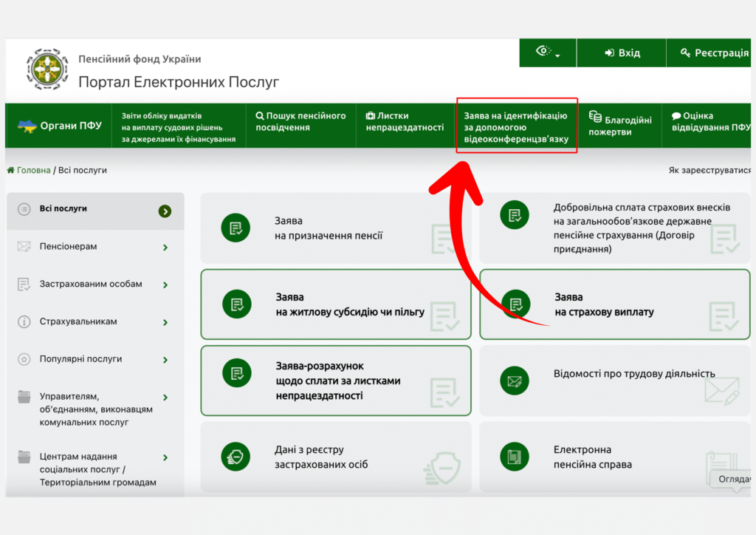Open the accessibility eye icon dropdown
This screenshot has width=756, height=535.
(548, 52)
